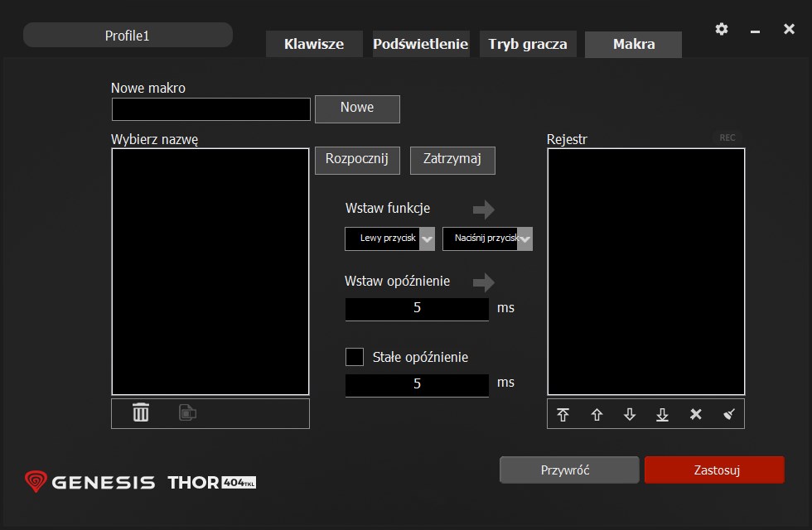Click inside the Rejestr list box
The image size is (812, 530).
(x=645, y=272)
